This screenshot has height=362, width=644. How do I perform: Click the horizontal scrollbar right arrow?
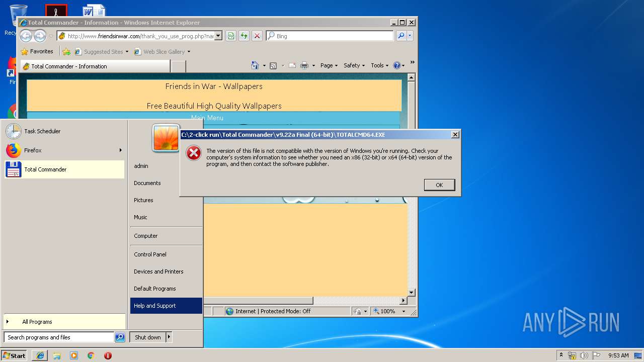pyautogui.click(x=403, y=300)
